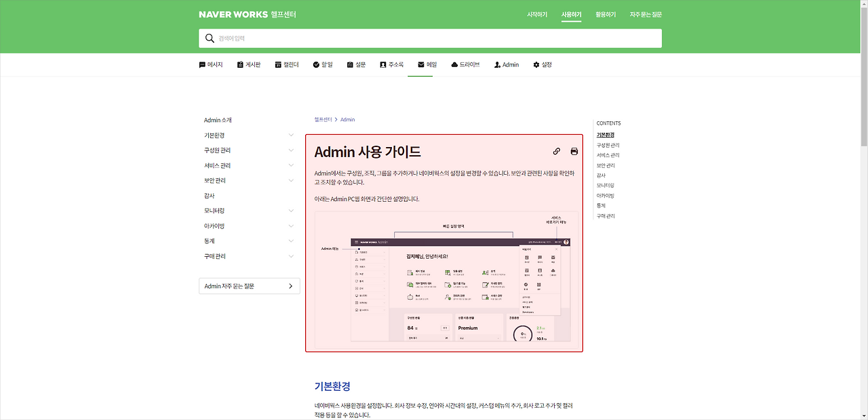868x420 pixels.
Task: Click the 기본환경 section heading
Action: [332, 386]
